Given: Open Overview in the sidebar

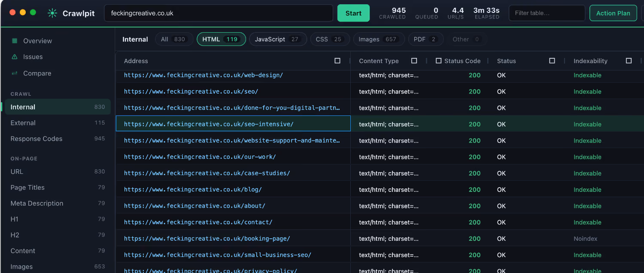Looking at the screenshot, I should tap(58, 41).
